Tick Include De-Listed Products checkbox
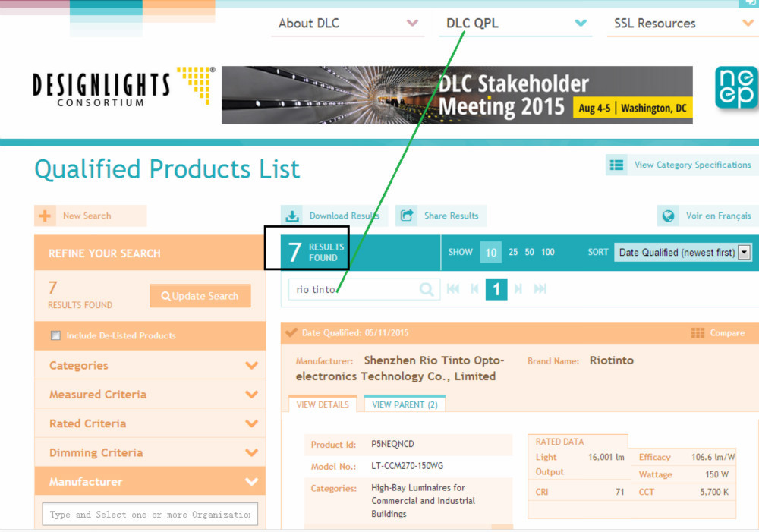This screenshot has width=759, height=532. (55, 335)
